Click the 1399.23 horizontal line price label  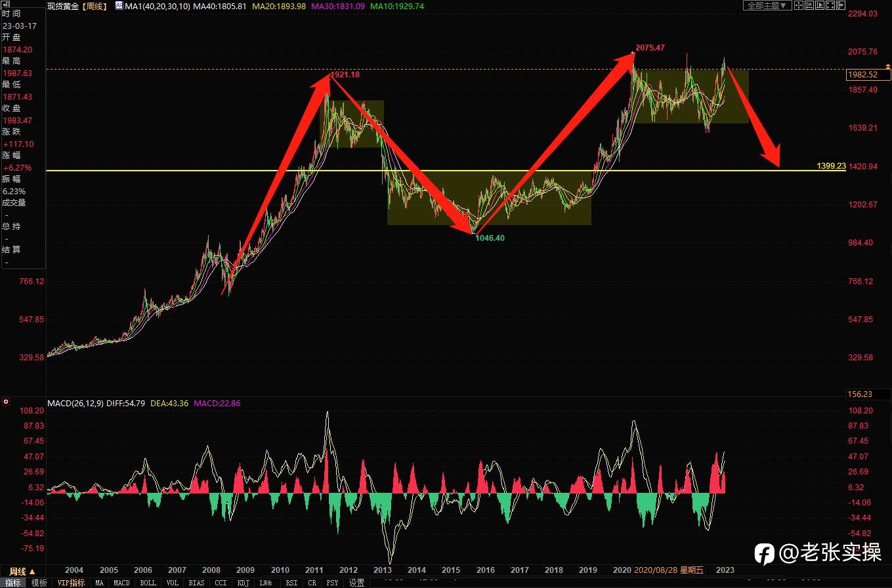click(x=831, y=166)
